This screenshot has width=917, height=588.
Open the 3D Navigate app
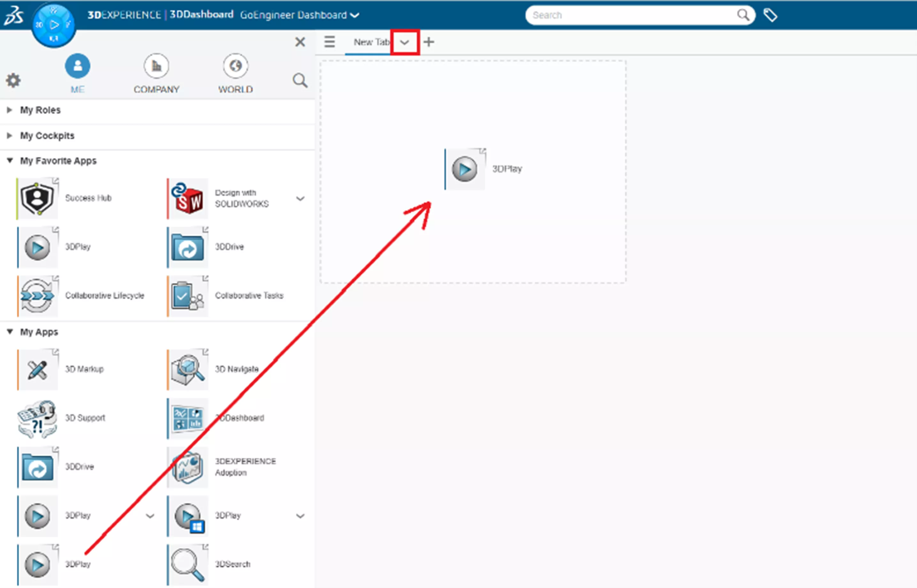coord(187,369)
